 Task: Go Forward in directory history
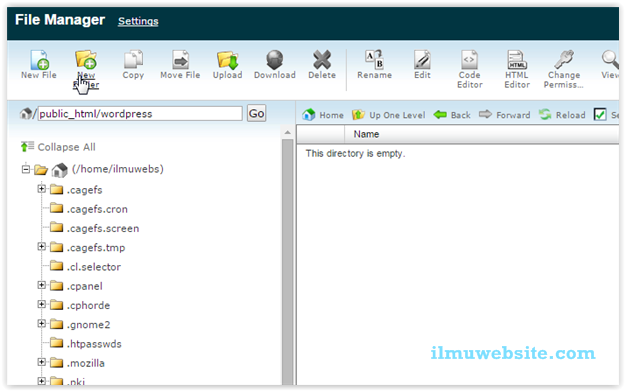[x=505, y=115]
